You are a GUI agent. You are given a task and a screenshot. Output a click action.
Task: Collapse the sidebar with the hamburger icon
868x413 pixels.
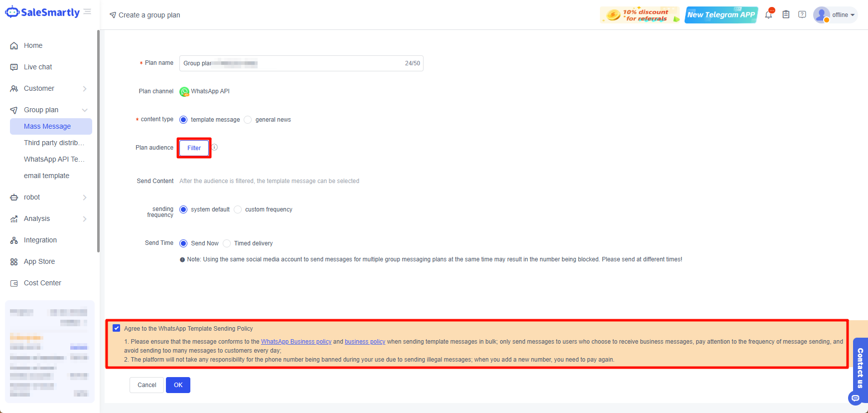88,11
